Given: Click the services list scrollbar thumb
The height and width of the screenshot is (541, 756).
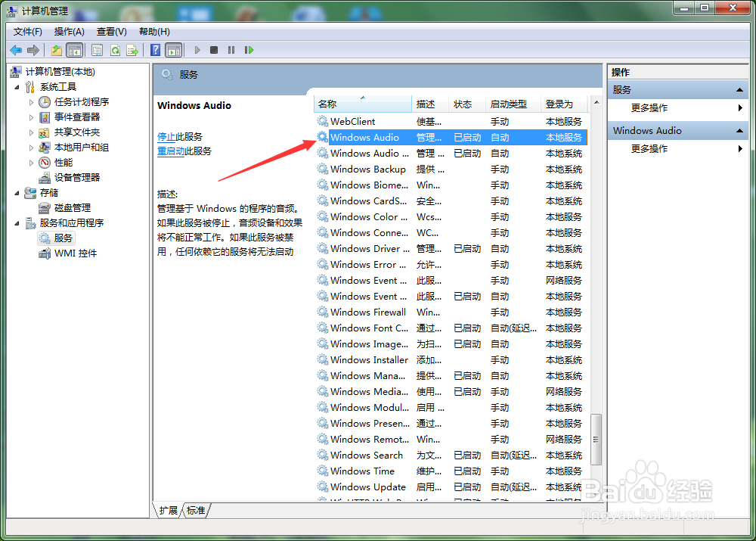Looking at the screenshot, I should 596,439.
